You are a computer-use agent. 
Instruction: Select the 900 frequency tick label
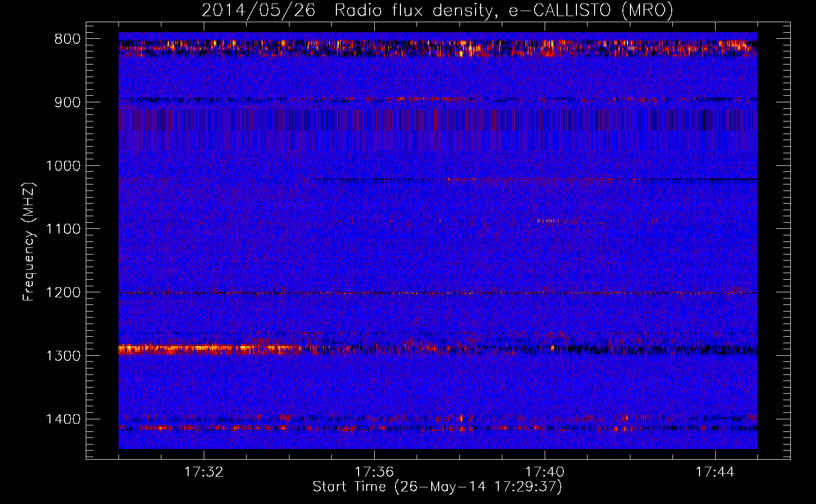point(68,102)
